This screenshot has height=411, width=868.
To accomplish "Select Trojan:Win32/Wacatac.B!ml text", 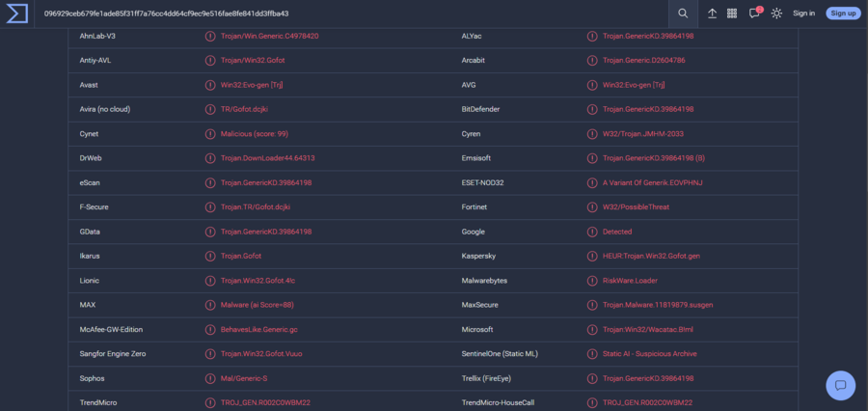I will pos(648,330).
